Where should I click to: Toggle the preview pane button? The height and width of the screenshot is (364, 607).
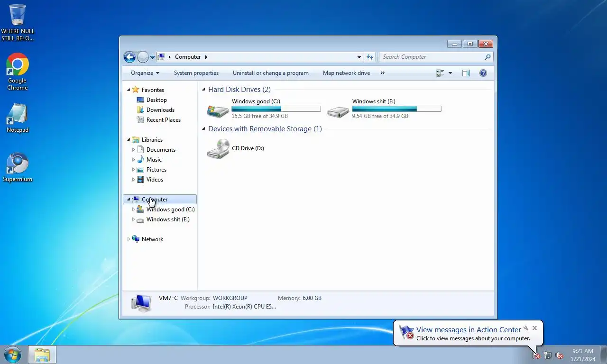pyautogui.click(x=466, y=73)
